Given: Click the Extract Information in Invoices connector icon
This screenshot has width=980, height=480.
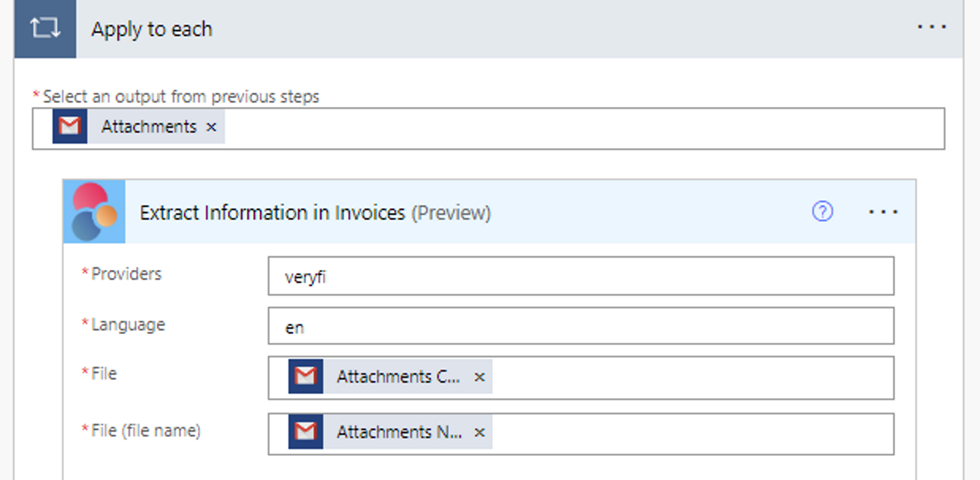Looking at the screenshot, I should pyautogui.click(x=94, y=212).
